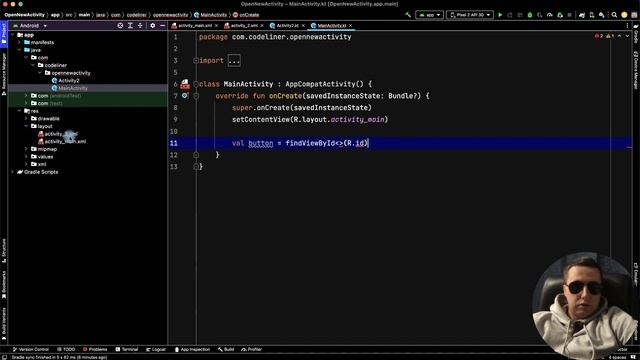Open Version Control tool window
Viewport: 640px width, 360px height.
pos(31,349)
